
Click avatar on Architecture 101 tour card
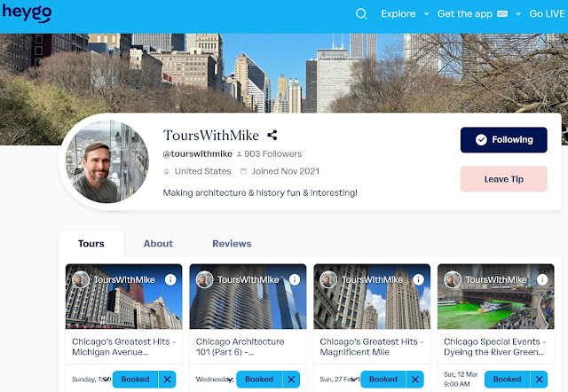204,279
